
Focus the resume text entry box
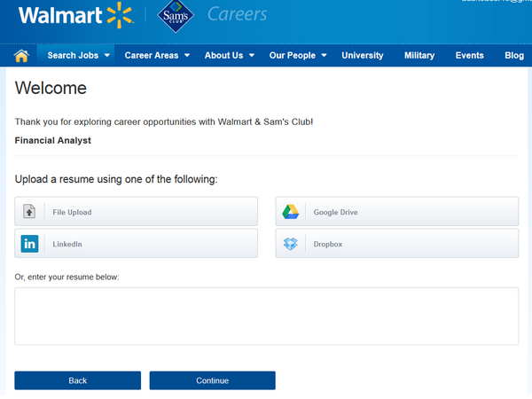click(x=266, y=316)
